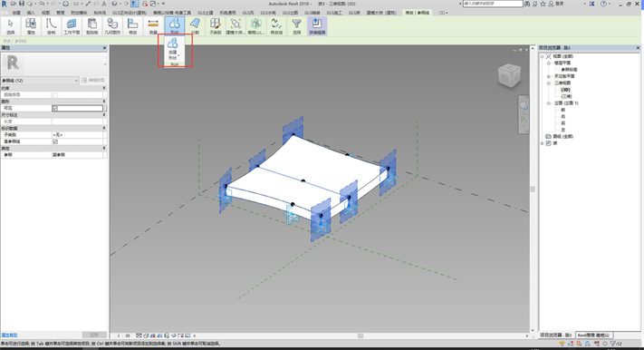Open the 属性 (Properties) ribbon button
644x350 pixels.
point(31,26)
